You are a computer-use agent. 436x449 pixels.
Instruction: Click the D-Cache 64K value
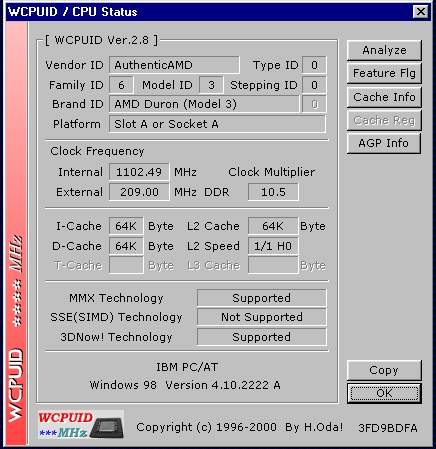click(x=126, y=246)
